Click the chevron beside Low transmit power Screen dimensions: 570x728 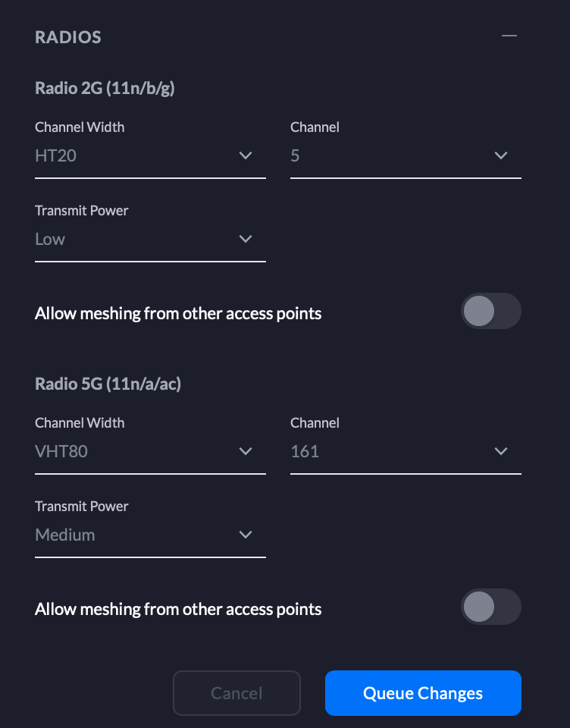tap(246, 239)
